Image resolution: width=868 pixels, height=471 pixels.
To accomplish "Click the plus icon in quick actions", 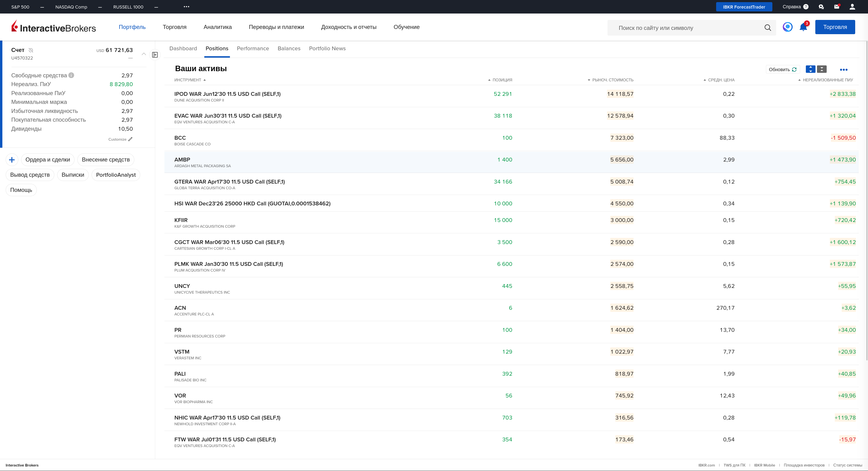I will point(12,160).
